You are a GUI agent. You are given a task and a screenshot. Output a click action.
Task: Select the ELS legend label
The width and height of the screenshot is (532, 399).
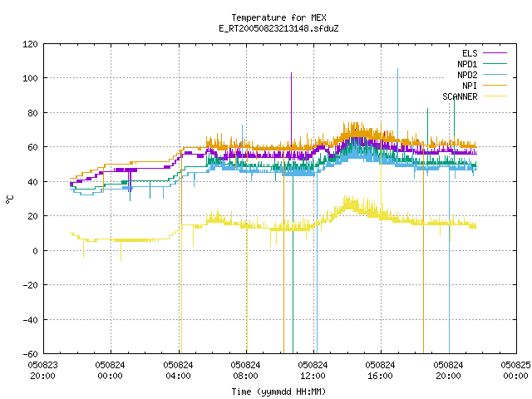(x=470, y=53)
